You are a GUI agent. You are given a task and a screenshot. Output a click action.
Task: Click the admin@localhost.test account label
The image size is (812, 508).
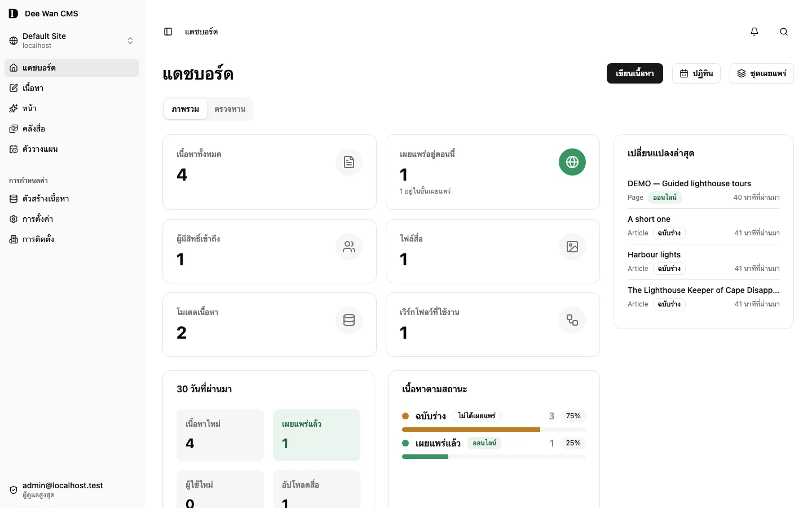point(63,485)
